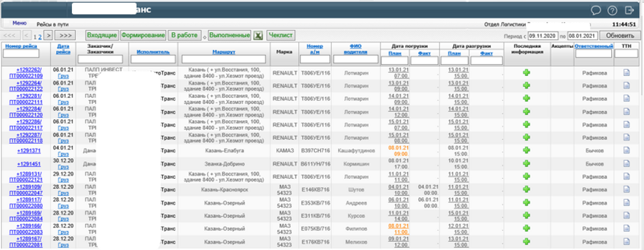Switch to Входящие section
Image resolution: width=644 pixels, height=250 pixels.
click(102, 36)
